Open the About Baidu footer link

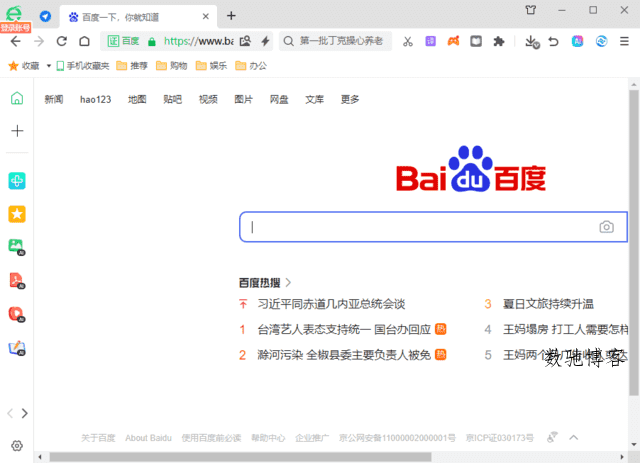pos(149,438)
